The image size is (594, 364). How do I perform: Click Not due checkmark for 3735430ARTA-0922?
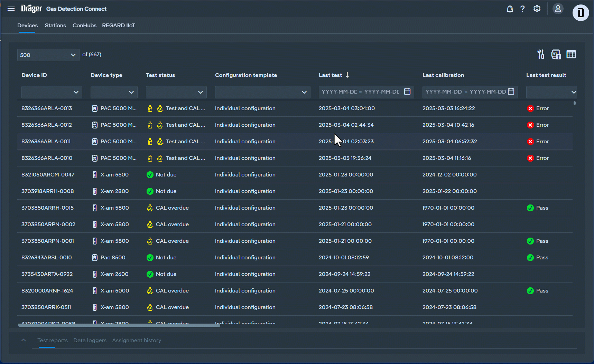tap(150, 274)
